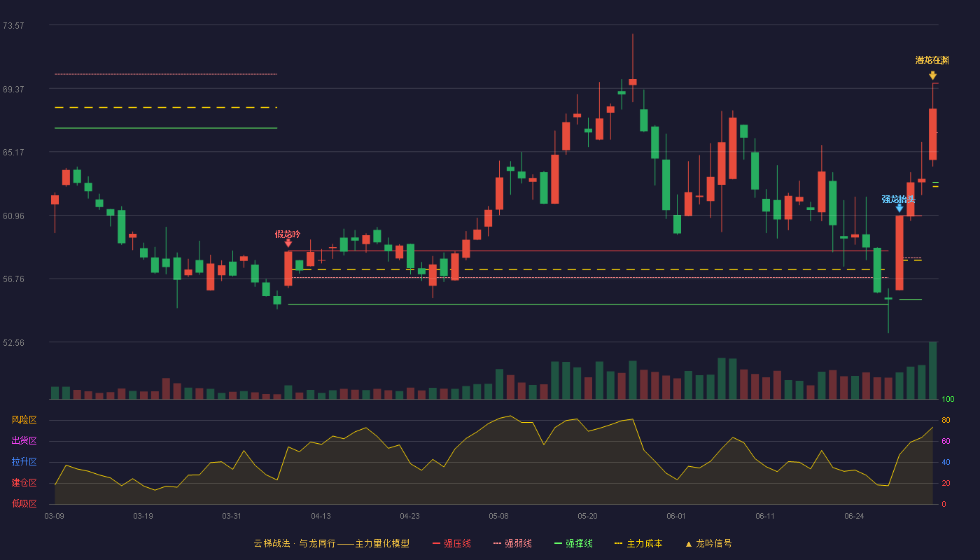Click the 73.57 price axis label
980x560 pixels.
coord(13,25)
